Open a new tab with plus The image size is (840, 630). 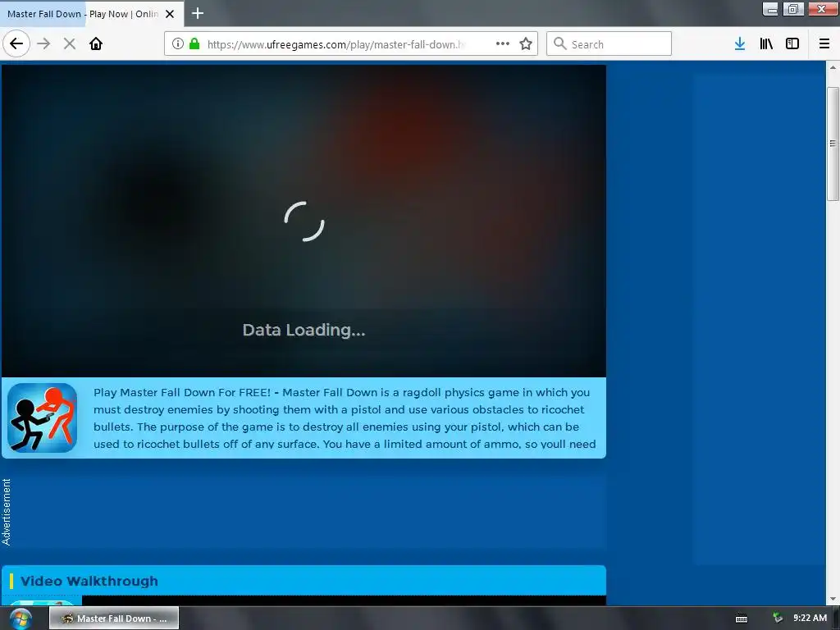coord(198,13)
